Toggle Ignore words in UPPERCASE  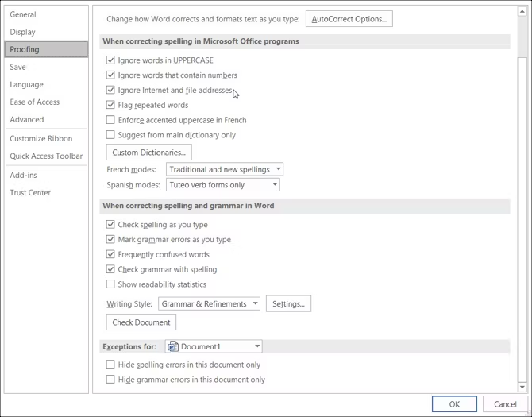(110, 60)
